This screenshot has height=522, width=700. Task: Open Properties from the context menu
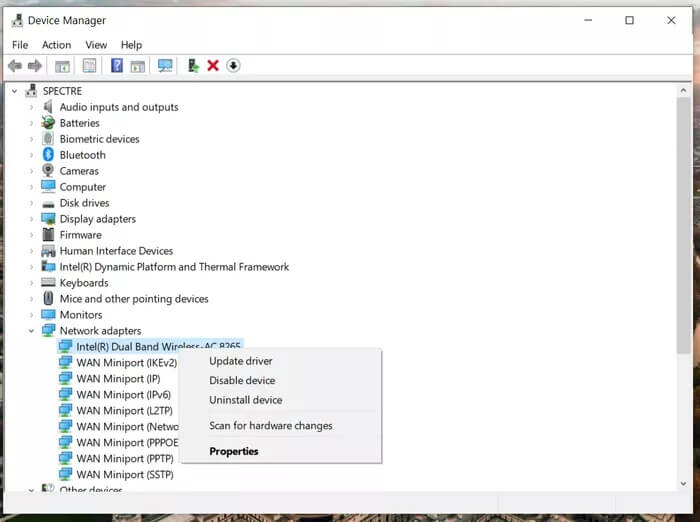point(281,451)
